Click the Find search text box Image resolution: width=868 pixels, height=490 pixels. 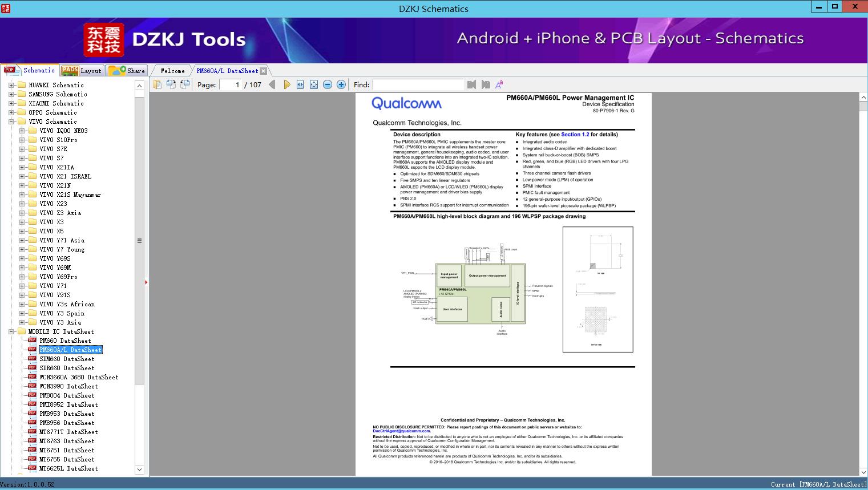[x=418, y=84]
